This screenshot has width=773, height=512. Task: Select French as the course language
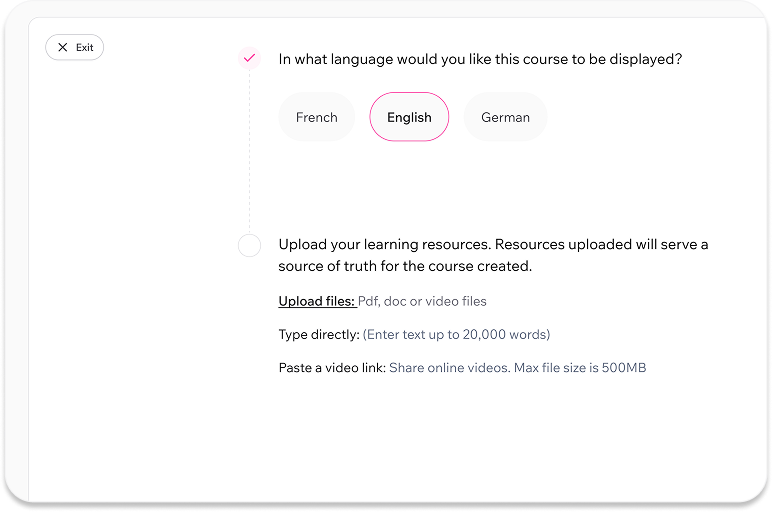[316, 117]
